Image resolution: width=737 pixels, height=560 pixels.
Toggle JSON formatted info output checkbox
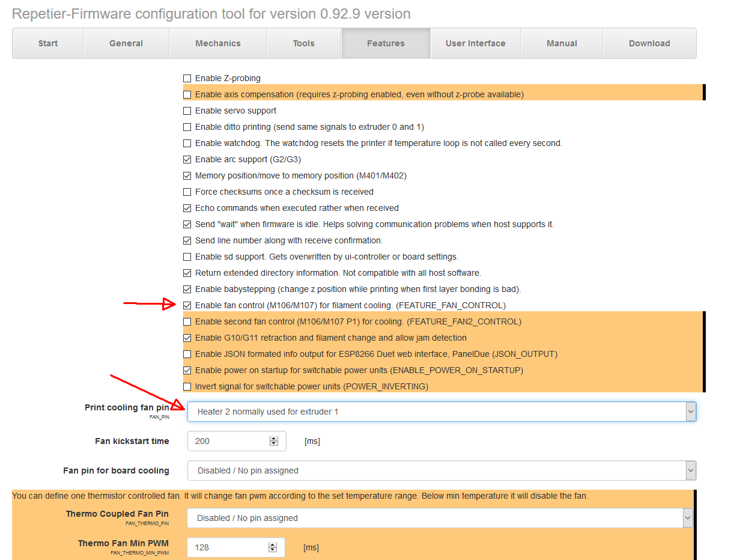click(x=187, y=354)
